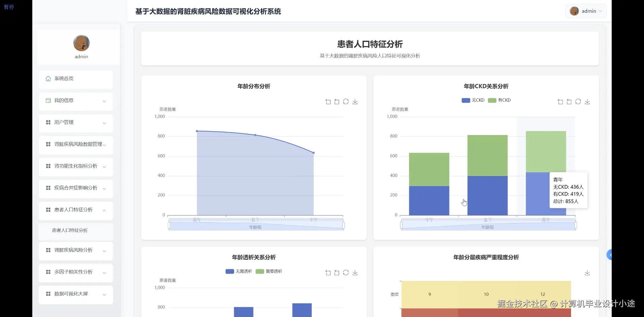Download 年龄CKD关系分析 chart as image
644x317 pixels.
[587, 102]
